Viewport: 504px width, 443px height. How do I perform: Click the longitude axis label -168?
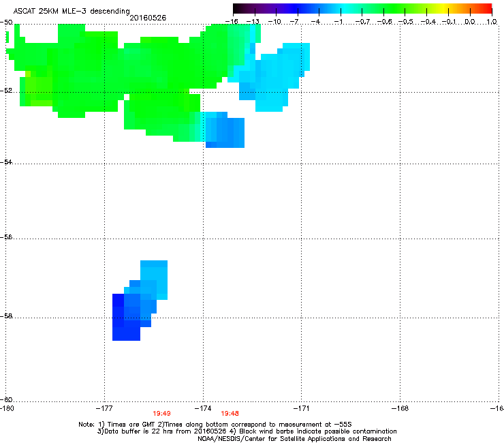coord(400,408)
